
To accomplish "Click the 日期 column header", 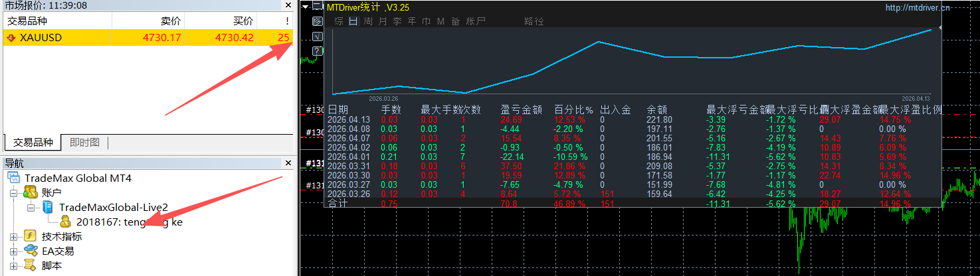I will 338,109.
